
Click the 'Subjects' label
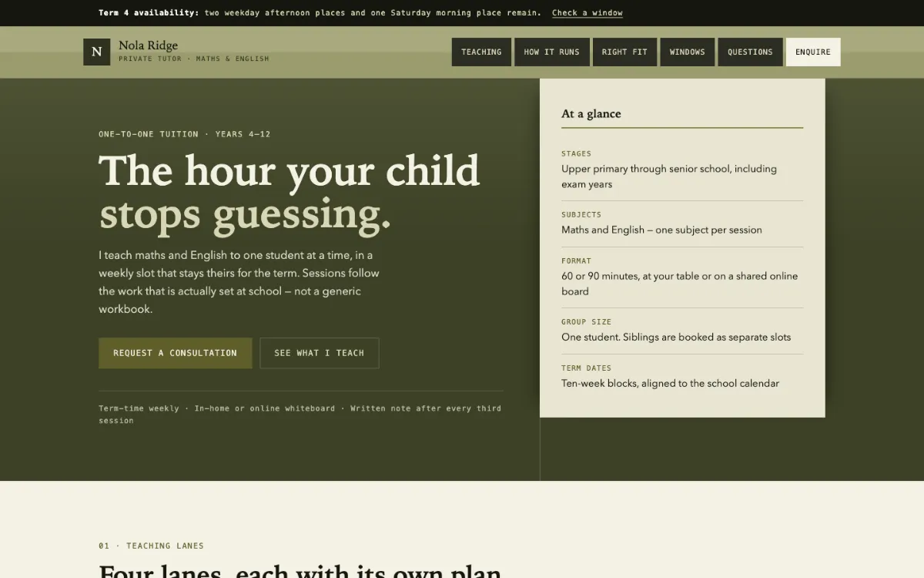581,214
